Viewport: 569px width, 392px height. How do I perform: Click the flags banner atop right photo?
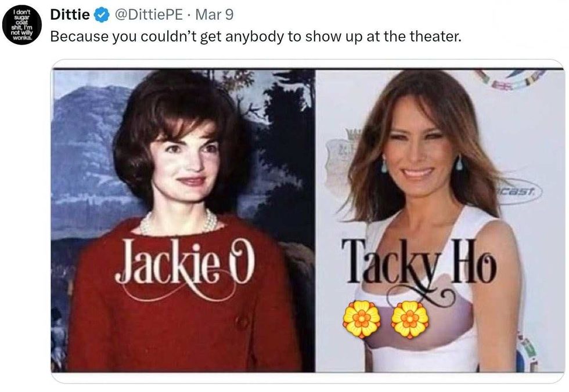coord(510,79)
